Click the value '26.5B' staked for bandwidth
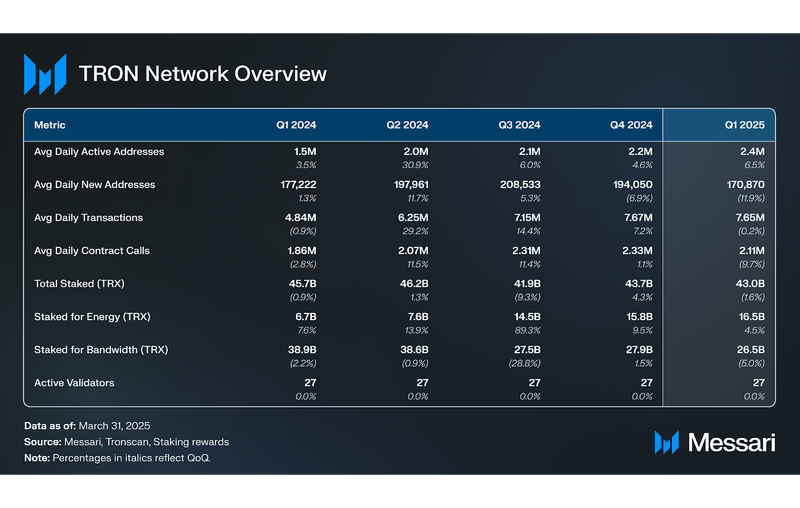Image resolution: width=800 pixels, height=508 pixels. [x=751, y=350]
